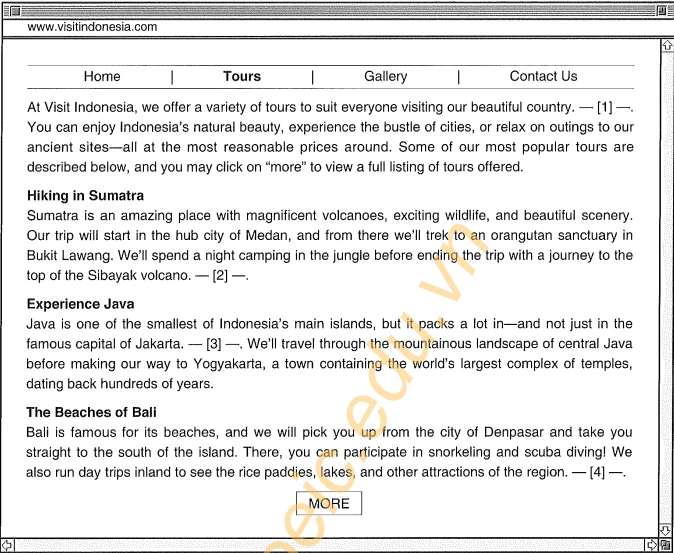Click the window close box in title bar
This screenshot has width=674, height=553.
[15, 11]
